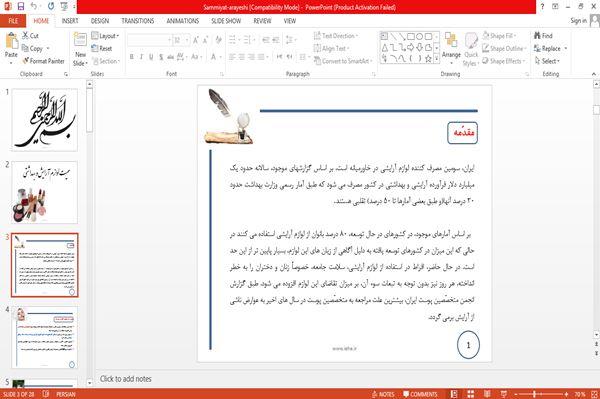This screenshot has height=399, width=600.
Task: Clear all formatting
Action: 218,40
